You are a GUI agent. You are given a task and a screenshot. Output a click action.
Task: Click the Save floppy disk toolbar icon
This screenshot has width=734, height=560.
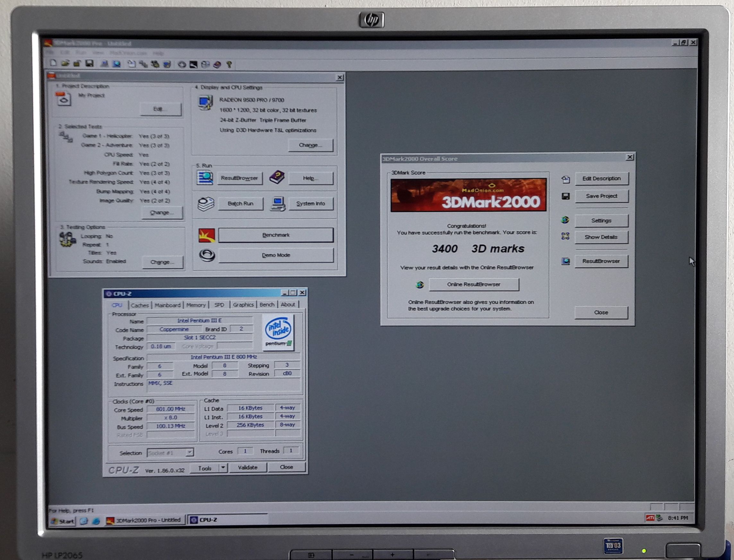coord(89,63)
